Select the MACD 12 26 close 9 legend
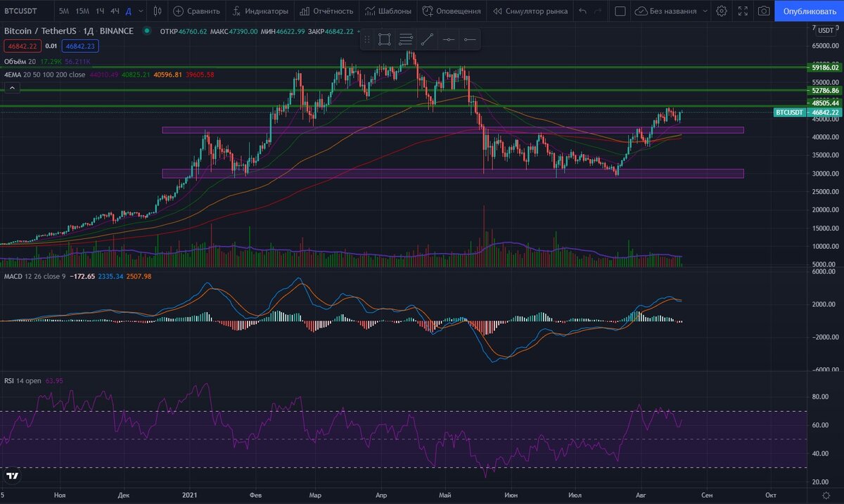This screenshot has height=504, width=844. coord(34,276)
